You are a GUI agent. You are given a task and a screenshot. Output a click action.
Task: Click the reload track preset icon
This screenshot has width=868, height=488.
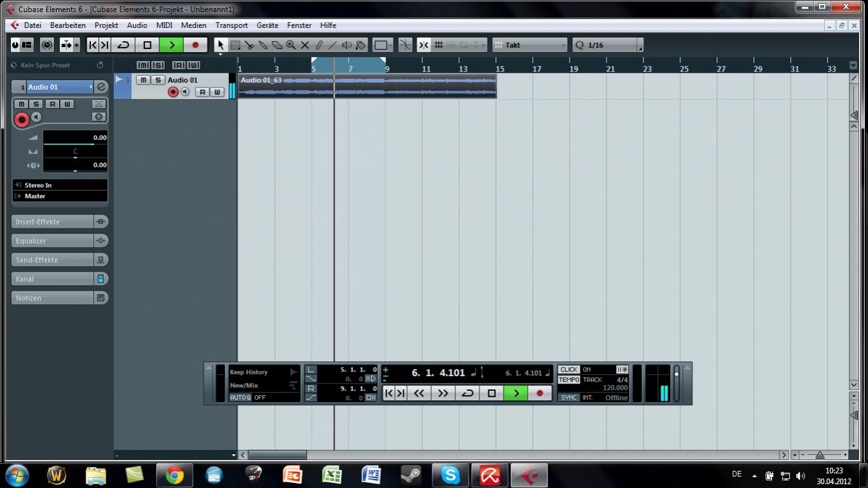pyautogui.click(x=100, y=65)
